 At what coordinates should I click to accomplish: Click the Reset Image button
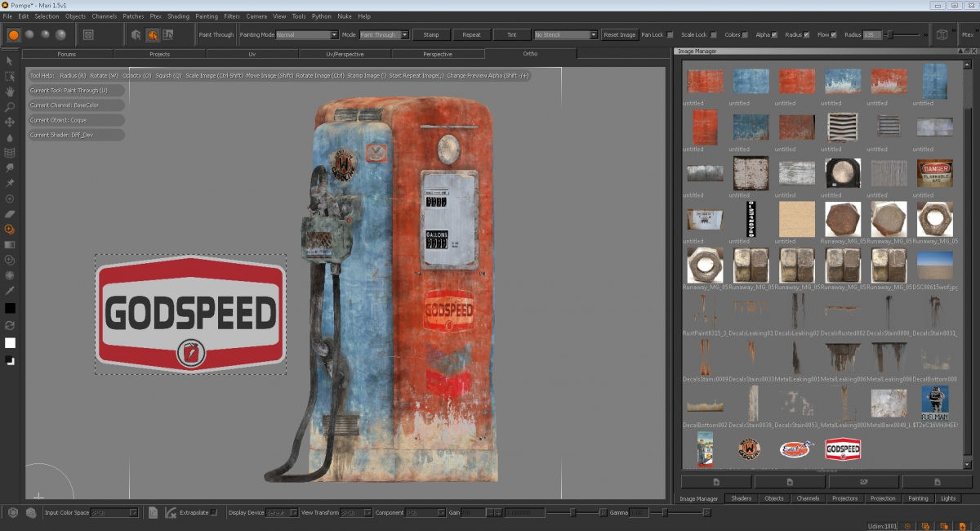click(619, 35)
